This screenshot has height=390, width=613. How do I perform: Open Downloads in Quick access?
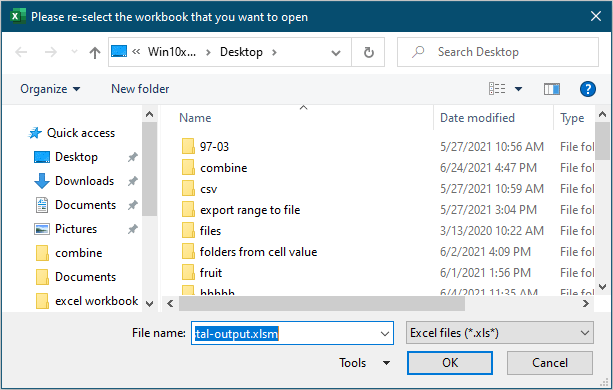pos(84,181)
